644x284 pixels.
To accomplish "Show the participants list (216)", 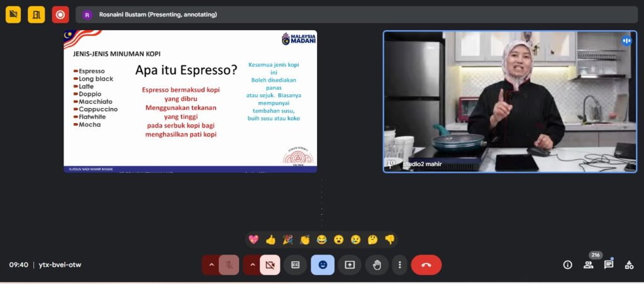I will tap(588, 265).
